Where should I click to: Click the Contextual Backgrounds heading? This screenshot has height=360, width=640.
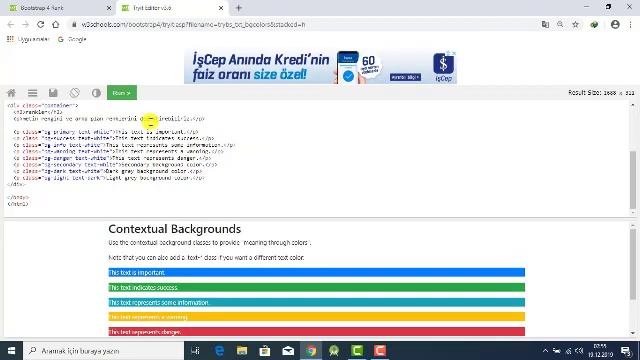tap(175, 229)
